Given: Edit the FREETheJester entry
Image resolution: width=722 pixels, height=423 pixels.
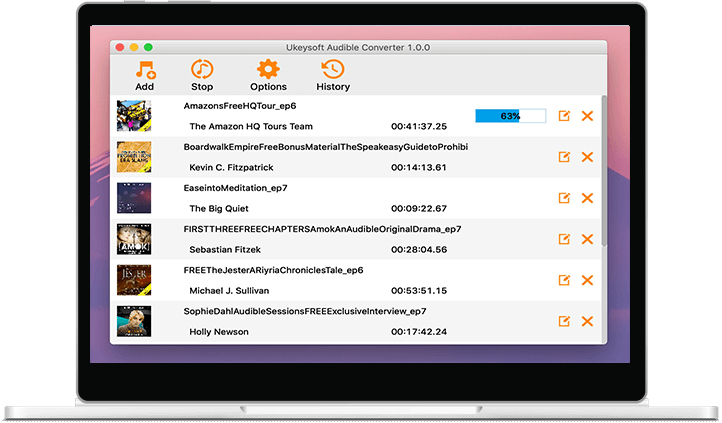Looking at the screenshot, I should pyautogui.click(x=564, y=280).
